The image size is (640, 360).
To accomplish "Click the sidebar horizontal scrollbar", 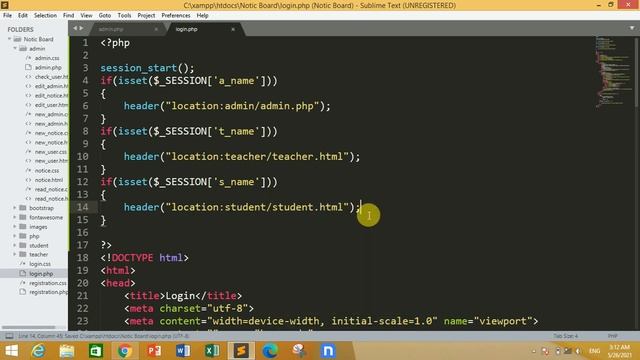I will (29, 327).
